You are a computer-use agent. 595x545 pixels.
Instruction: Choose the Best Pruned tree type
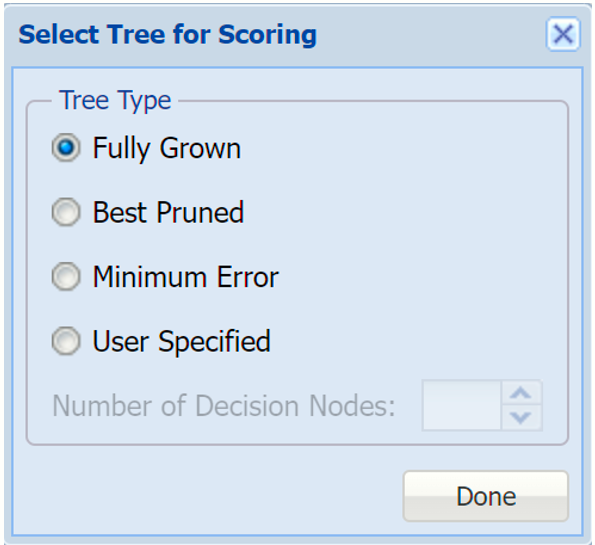[x=66, y=212]
